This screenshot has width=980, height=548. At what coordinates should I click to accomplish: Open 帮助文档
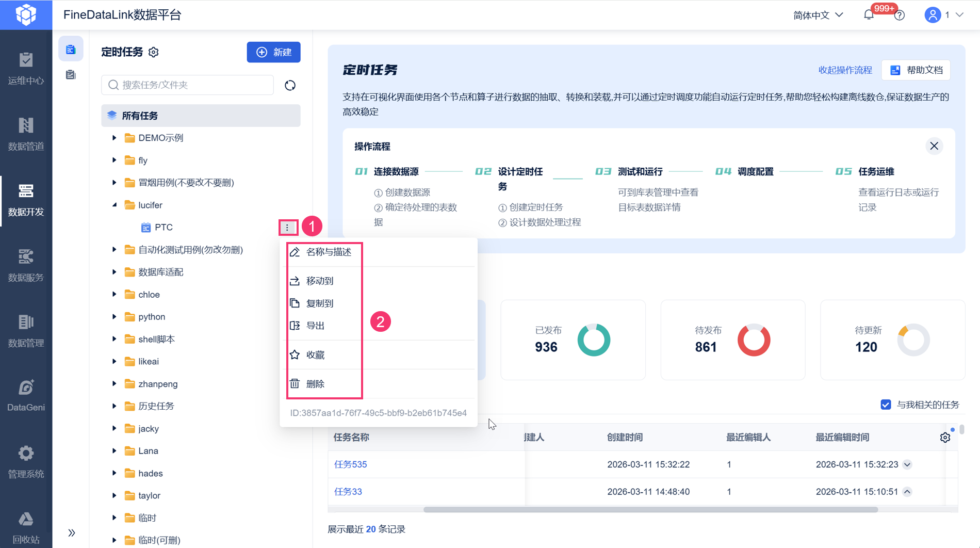click(916, 70)
